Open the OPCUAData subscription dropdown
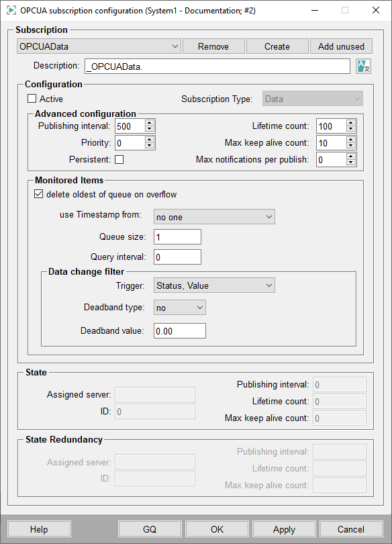The image size is (392, 544). [99, 46]
